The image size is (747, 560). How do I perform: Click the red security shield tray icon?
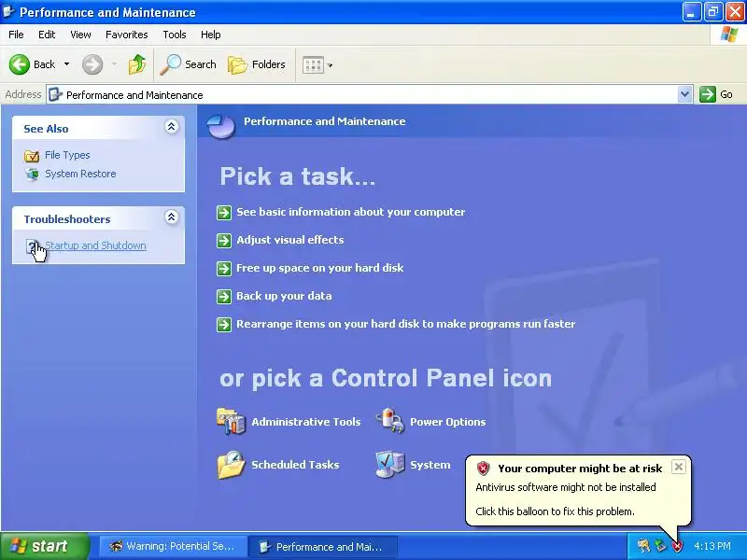point(677,546)
